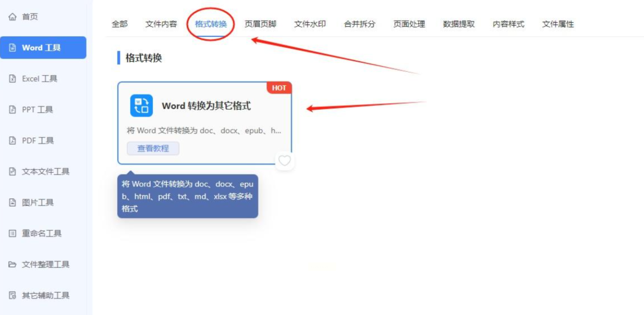This screenshot has height=315, width=644.
Task: Click the red HOT badge
Action: 279,88
